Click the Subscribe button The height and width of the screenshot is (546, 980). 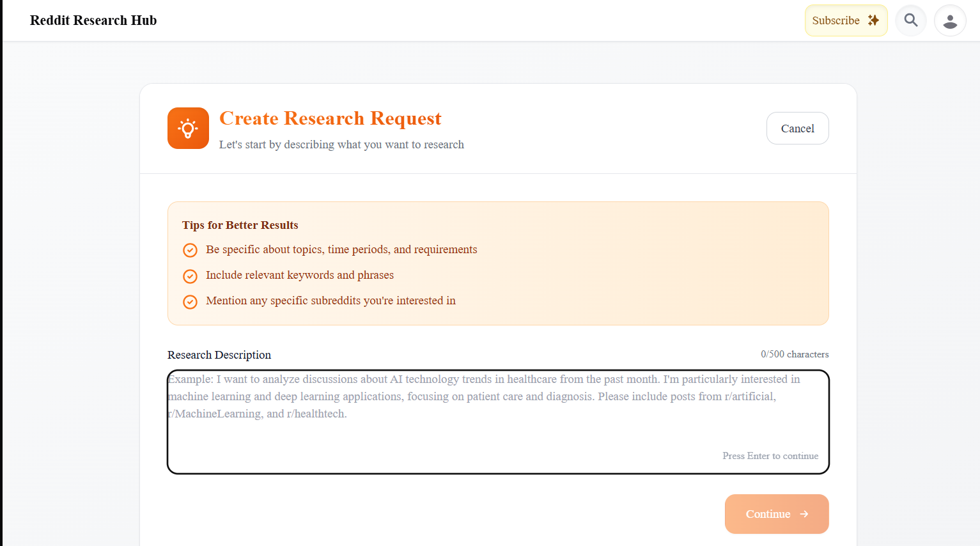tap(846, 20)
